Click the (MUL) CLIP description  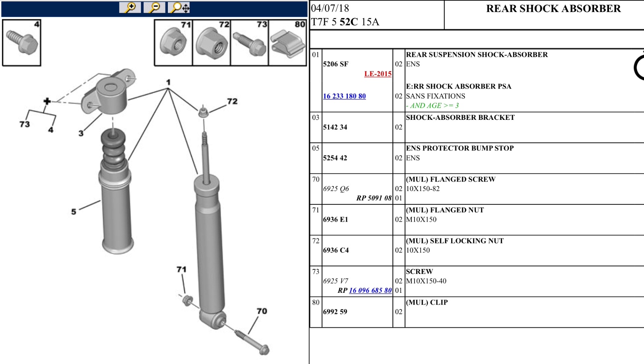tap(427, 302)
